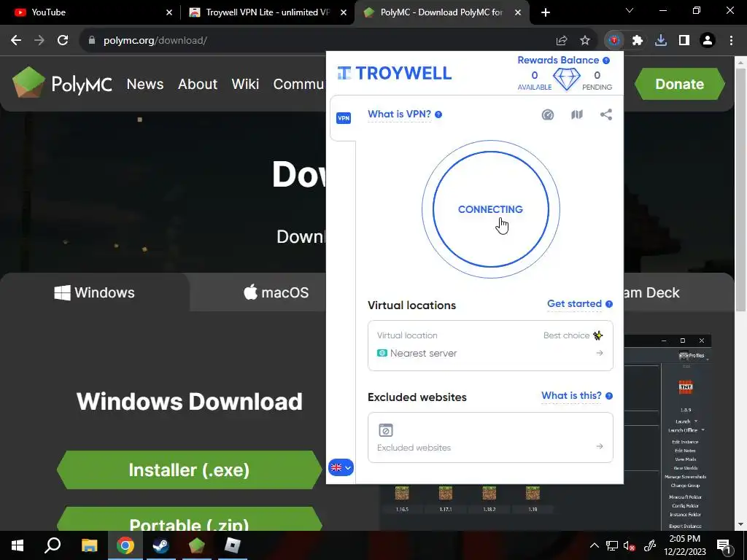Click the What is this? link
The image size is (747, 560).
(x=571, y=396)
